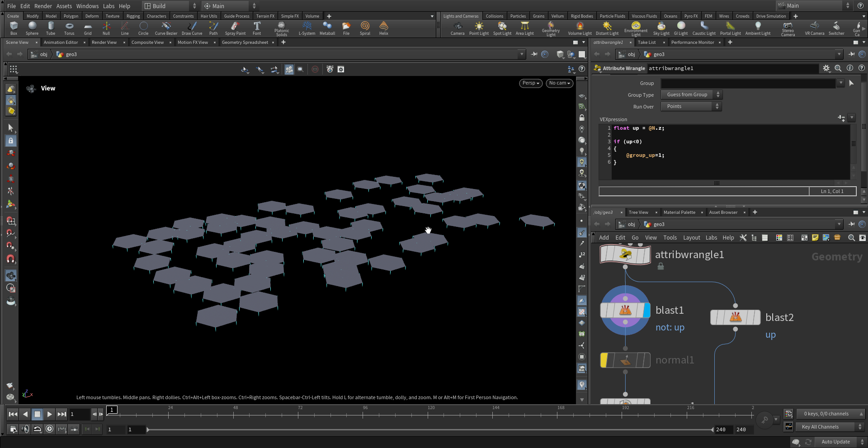Screen dimensions: 868x448
Task: Add a Camera from the lights shelf
Action: [x=458, y=28]
